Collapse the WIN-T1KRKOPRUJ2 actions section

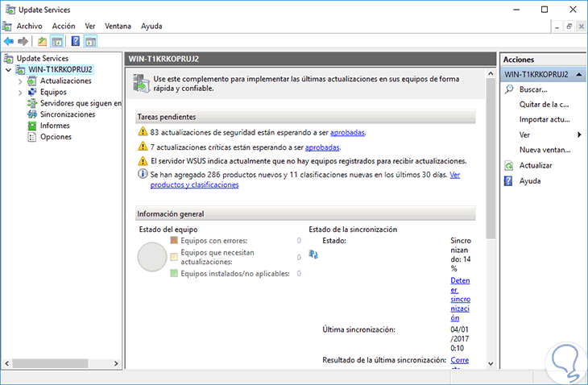[x=579, y=74]
